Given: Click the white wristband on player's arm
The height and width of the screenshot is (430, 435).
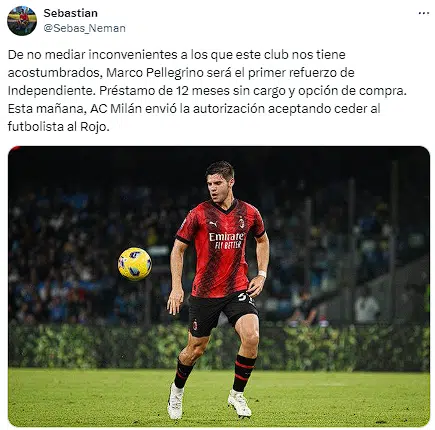Looking at the screenshot, I should [262, 274].
